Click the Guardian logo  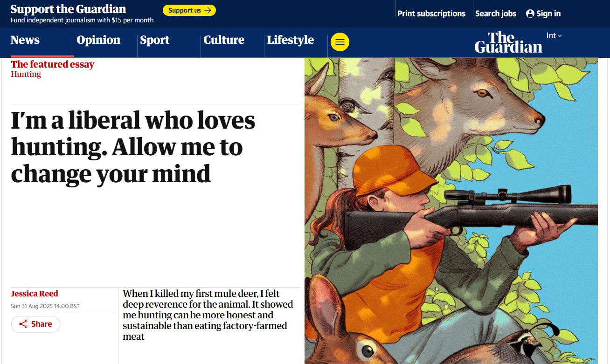click(x=508, y=42)
